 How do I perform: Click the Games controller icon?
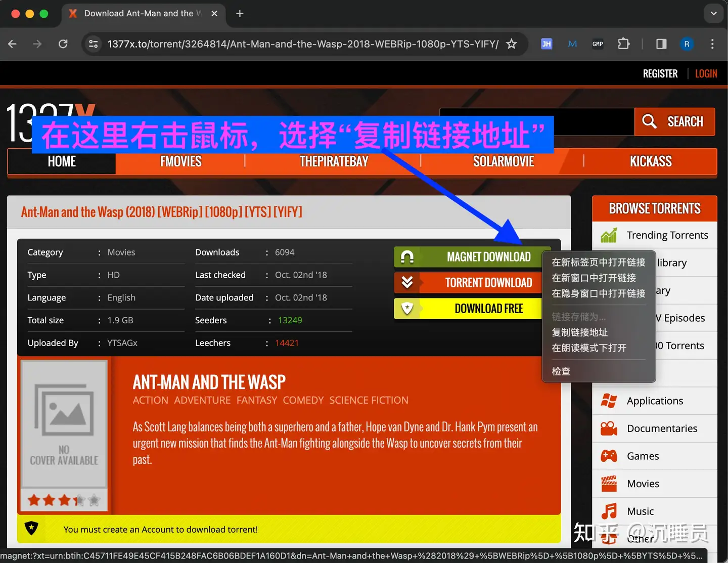(x=609, y=456)
